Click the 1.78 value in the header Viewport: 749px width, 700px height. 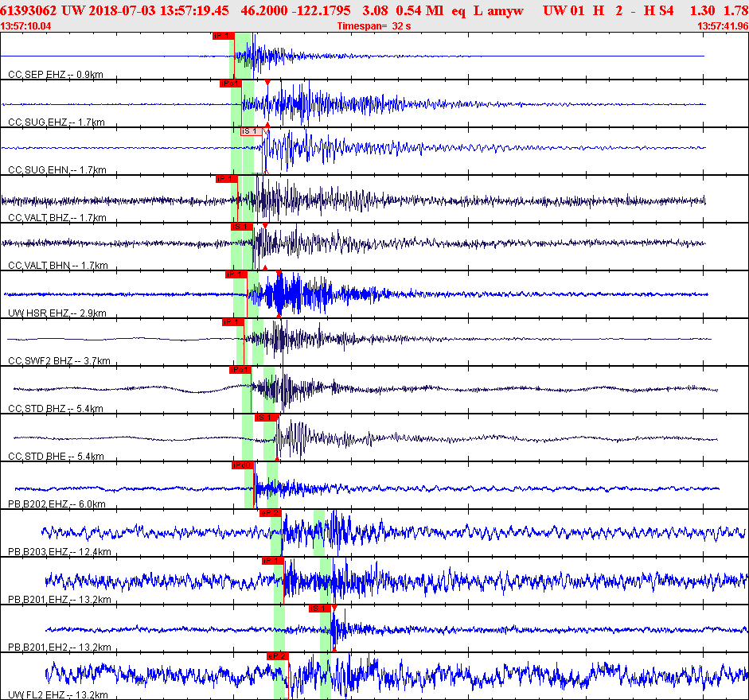735,10
